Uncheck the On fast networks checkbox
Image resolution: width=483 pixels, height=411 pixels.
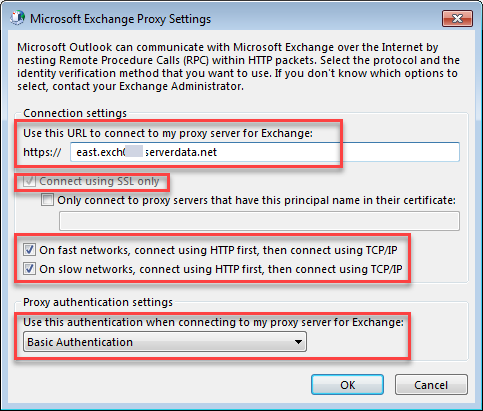click(x=29, y=250)
